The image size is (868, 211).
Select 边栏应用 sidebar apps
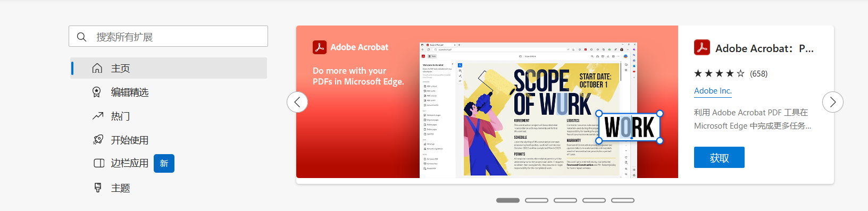click(169, 163)
